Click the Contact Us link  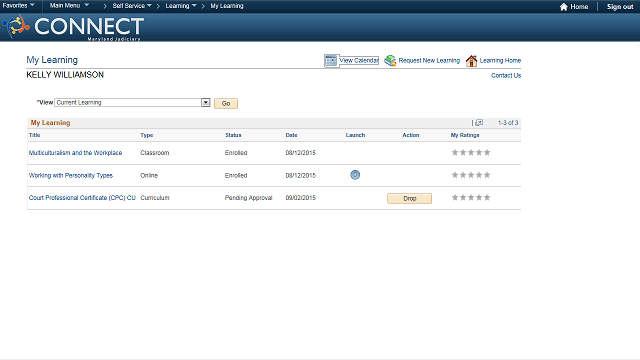506,76
